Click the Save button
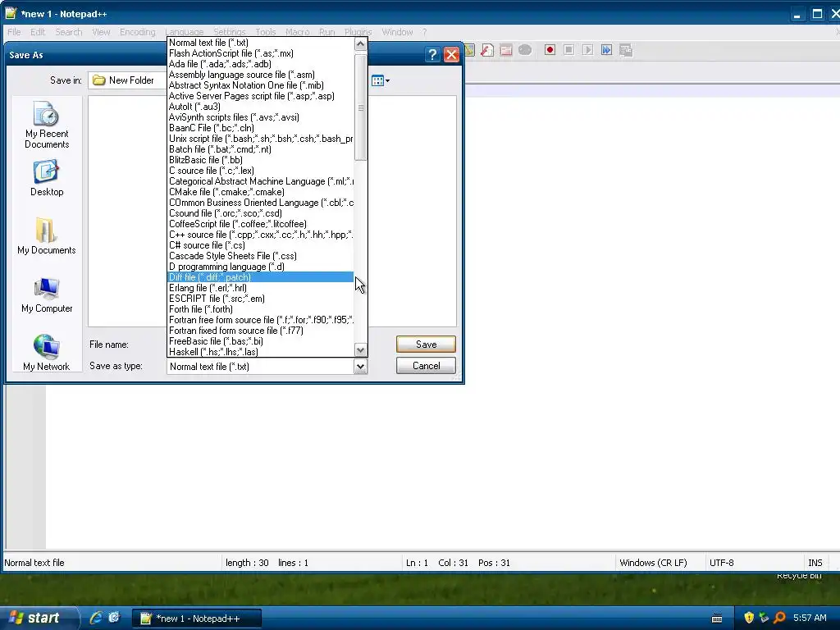Image resolution: width=840 pixels, height=630 pixels. coord(426,345)
